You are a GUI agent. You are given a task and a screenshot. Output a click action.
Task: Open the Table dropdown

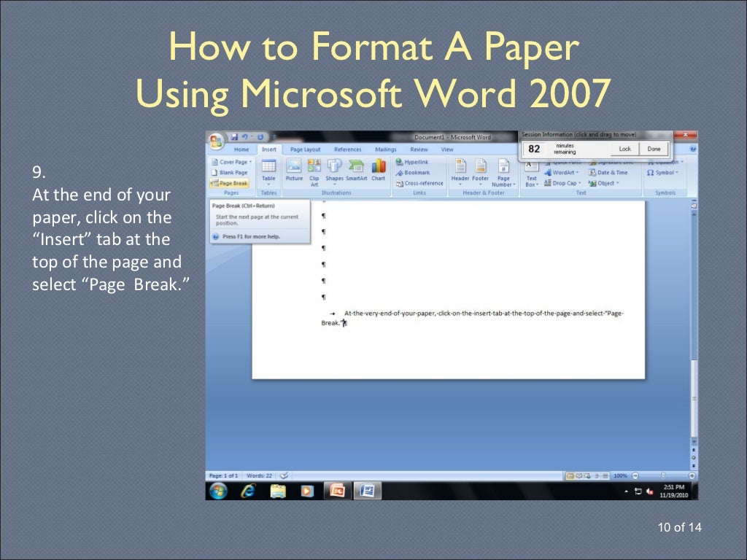tap(268, 172)
